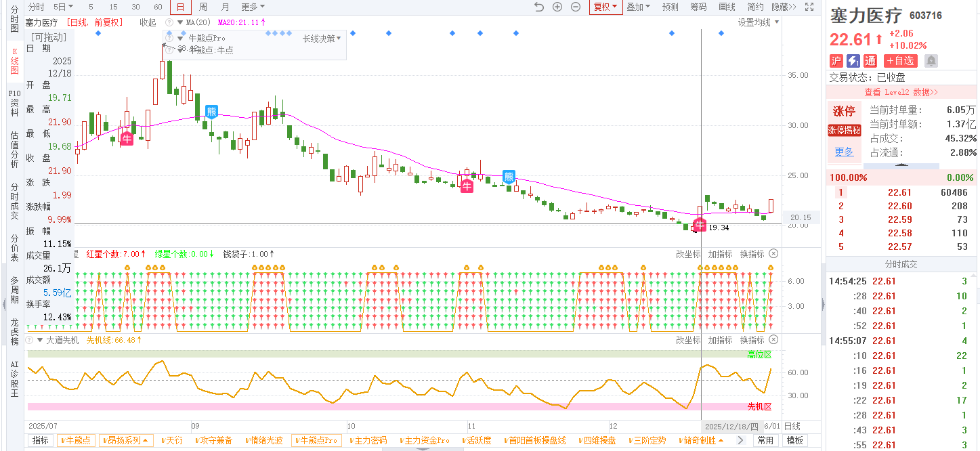Image resolution: width=980 pixels, height=451 pixels.
Task: Switch to the 周 weekly period tab
Action: [x=203, y=7]
